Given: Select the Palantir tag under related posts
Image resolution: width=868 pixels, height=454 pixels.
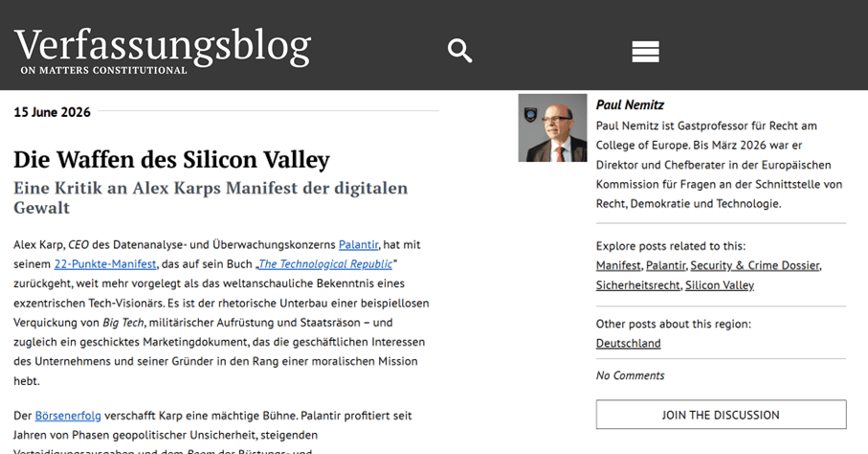Looking at the screenshot, I should [x=665, y=265].
